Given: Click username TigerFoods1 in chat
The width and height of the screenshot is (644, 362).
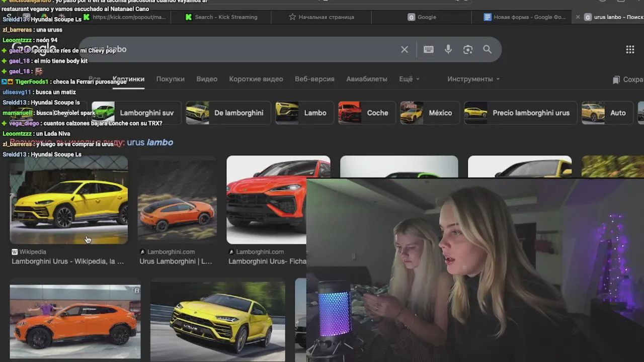Looking at the screenshot, I should click(32, 81).
